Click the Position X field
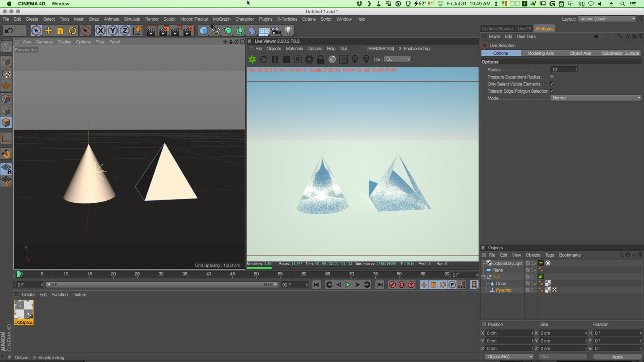This screenshot has height=362, width=644. point(509,333)
